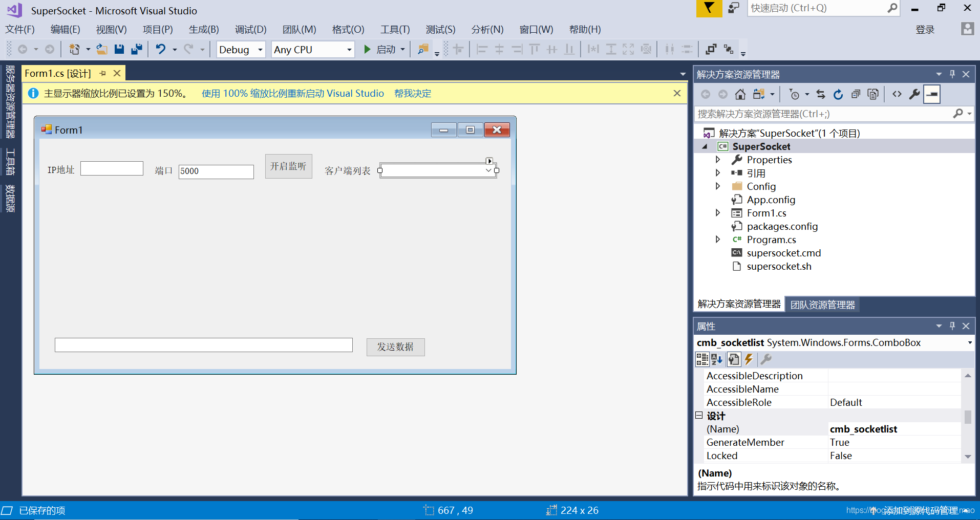980x520 pixels.
Task: Expand the Form1.cs node
Action: click(718, 213)
